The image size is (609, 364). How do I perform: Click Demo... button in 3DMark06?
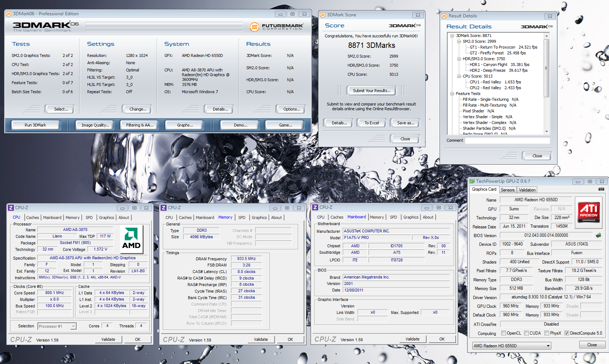point(240,125)
